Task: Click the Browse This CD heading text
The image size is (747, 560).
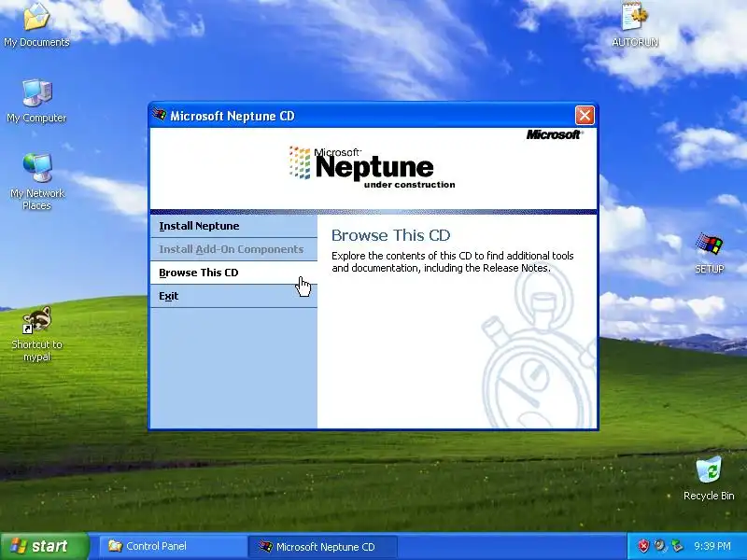Action: (390, 235)
